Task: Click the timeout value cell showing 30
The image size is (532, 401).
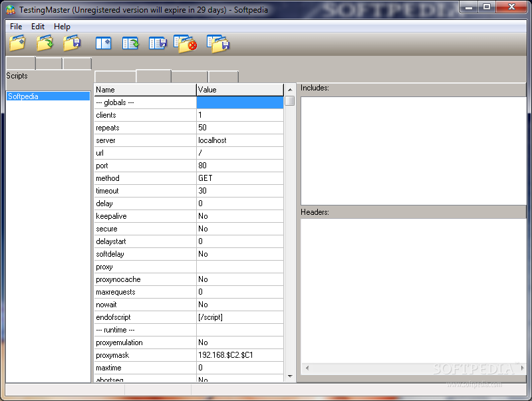Action: pos(240,191)
